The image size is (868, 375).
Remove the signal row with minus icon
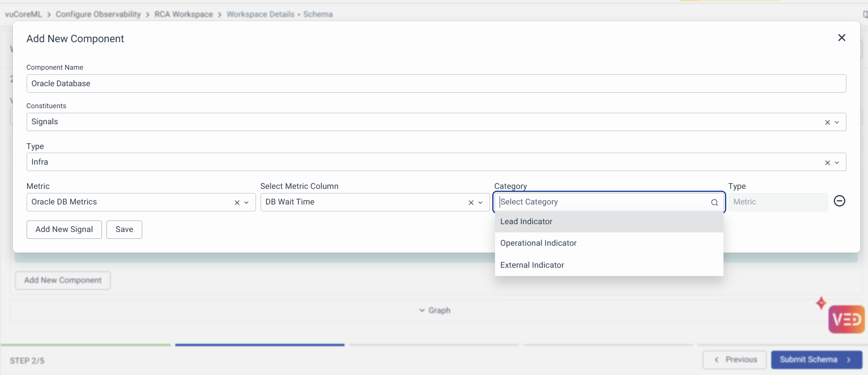point(839,201)
